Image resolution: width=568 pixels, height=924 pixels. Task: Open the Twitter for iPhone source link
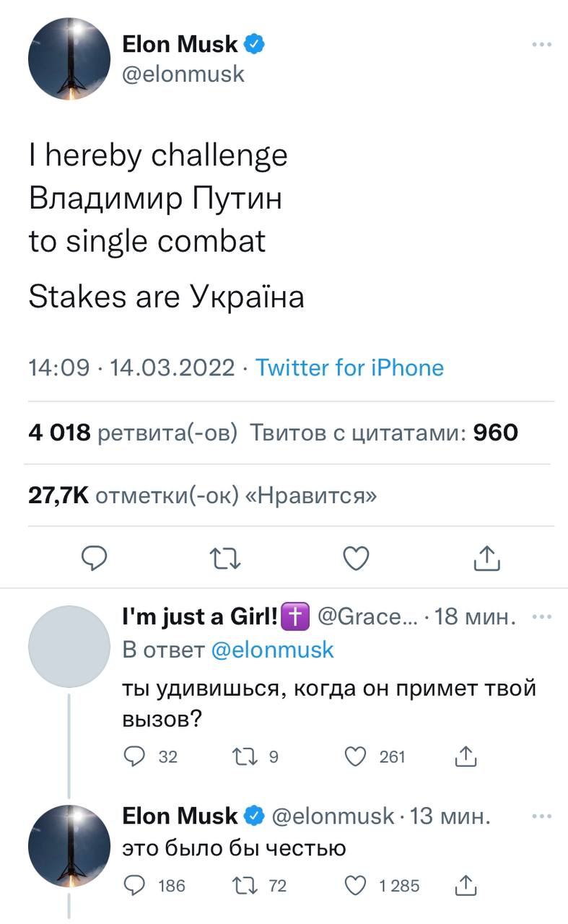[x=350, y=368]
